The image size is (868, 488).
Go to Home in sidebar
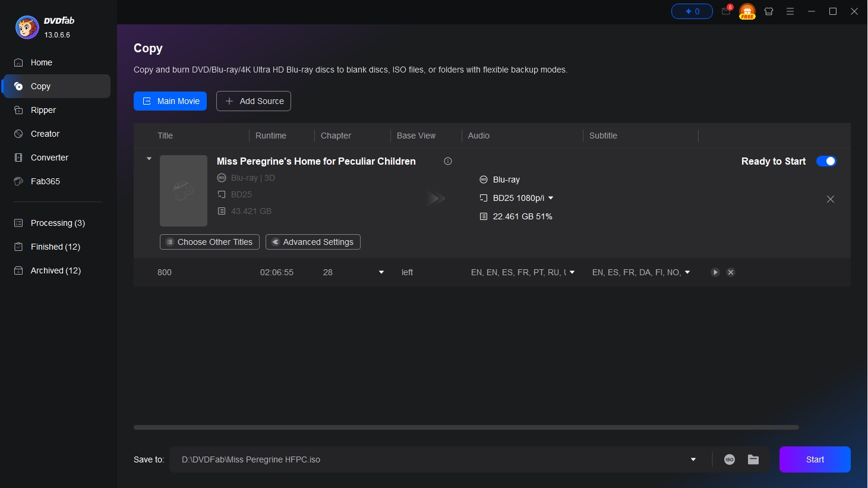pyautogui.click(x=56, y=62)
